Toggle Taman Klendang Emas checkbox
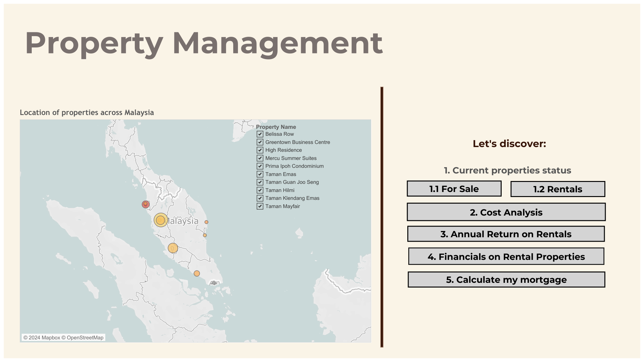The width and height of the screenshot is (644, 362). 260,198
